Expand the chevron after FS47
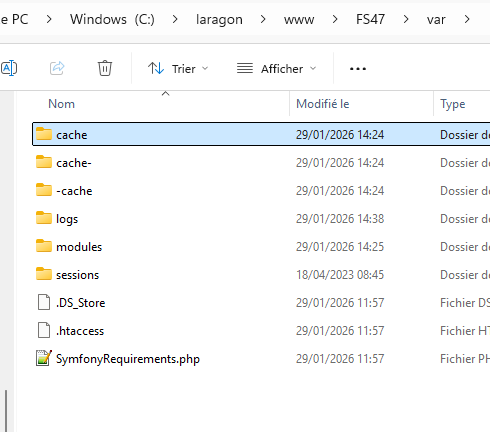This screenshot has width=490, height=432. [x=406, y=19]
